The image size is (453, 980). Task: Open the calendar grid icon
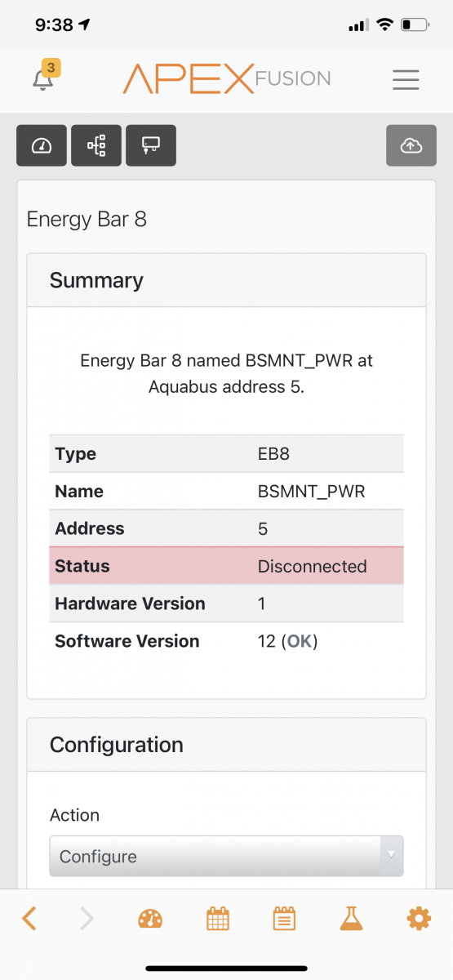217,920
